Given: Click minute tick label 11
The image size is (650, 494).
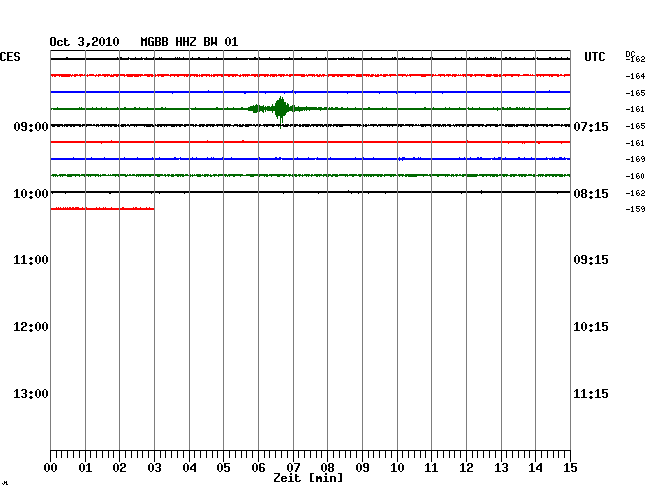Looking at the screenshot, I should click(431, 468).
